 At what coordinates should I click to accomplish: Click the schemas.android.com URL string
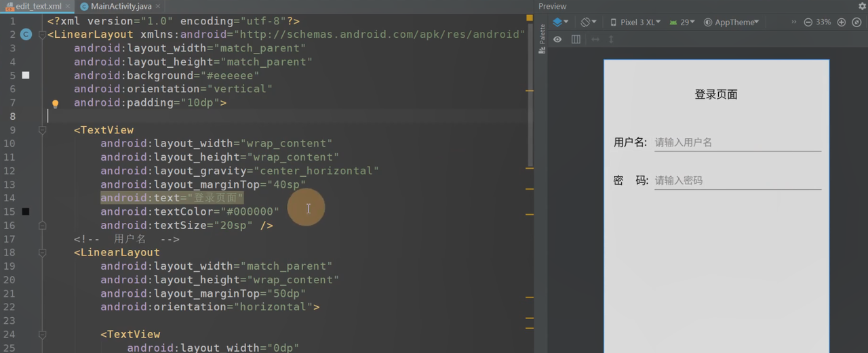tap(380, 35)
